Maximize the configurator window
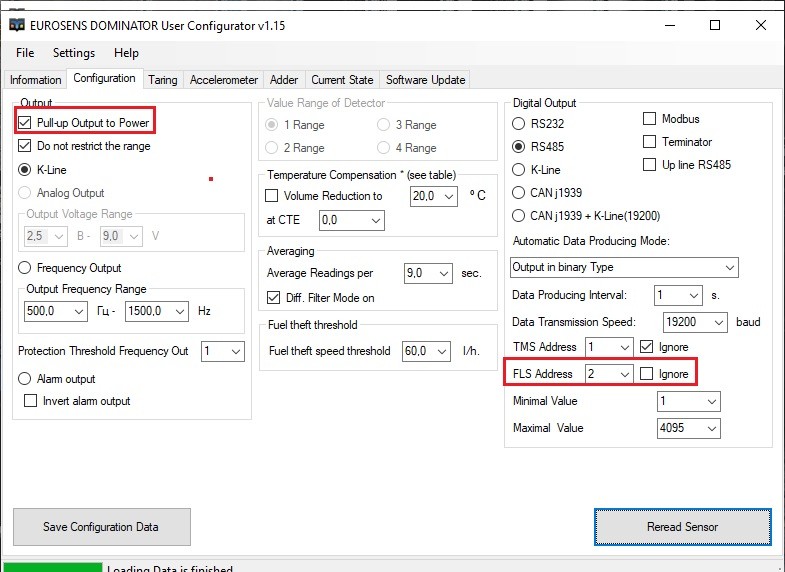785x572 pixels. 715,25
